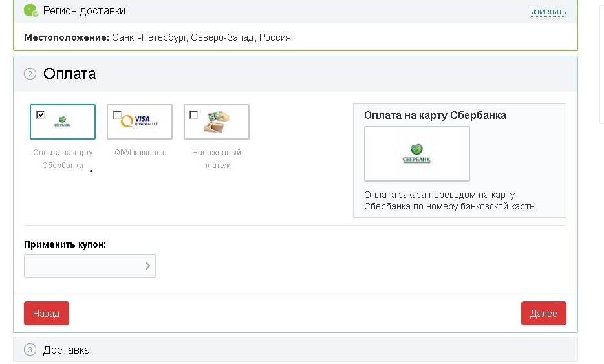Select the 'Оплата на карту Сбербанка' label
This screenshot has height=364, width=604.
coord(63,159)
